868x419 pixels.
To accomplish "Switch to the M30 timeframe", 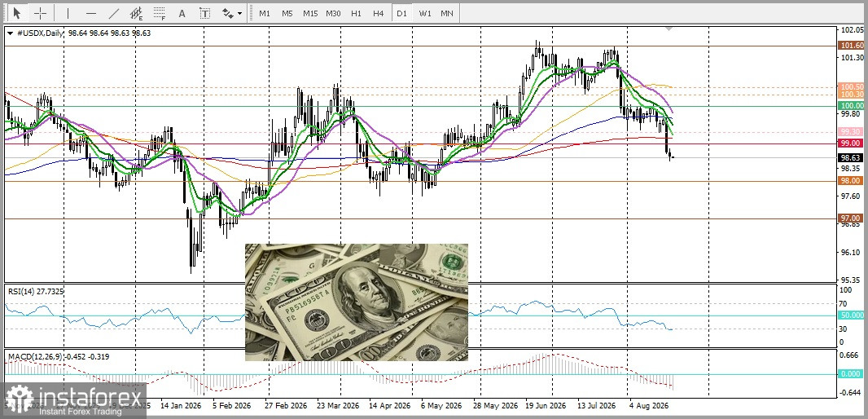I will coord(333,13).
